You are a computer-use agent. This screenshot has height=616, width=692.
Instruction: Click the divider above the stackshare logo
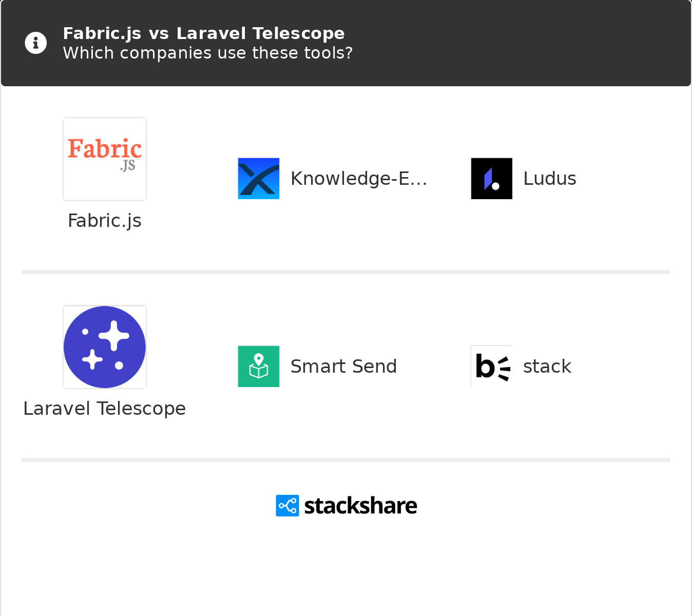click(x=346, y=460)
